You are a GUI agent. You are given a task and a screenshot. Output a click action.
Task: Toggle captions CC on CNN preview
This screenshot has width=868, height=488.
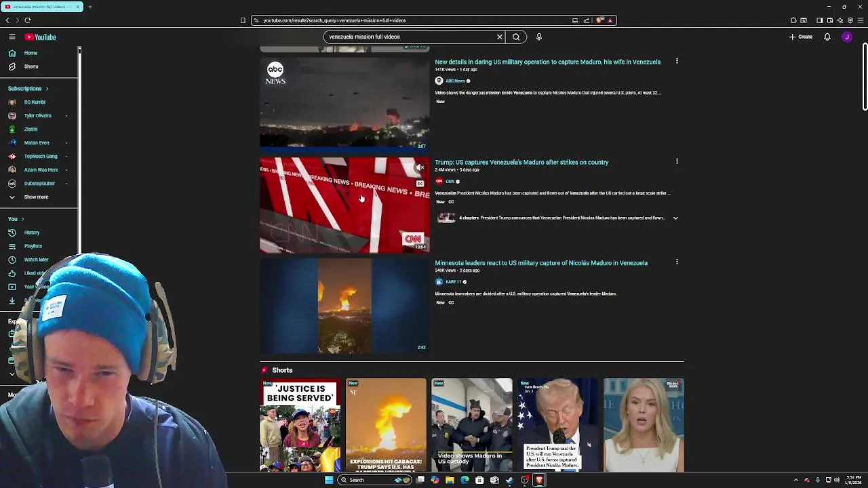pos(420,184)
